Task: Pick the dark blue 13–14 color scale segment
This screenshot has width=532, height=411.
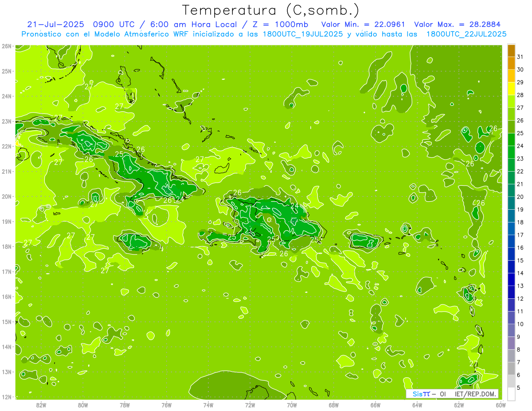Action: (x=511, y=279)
